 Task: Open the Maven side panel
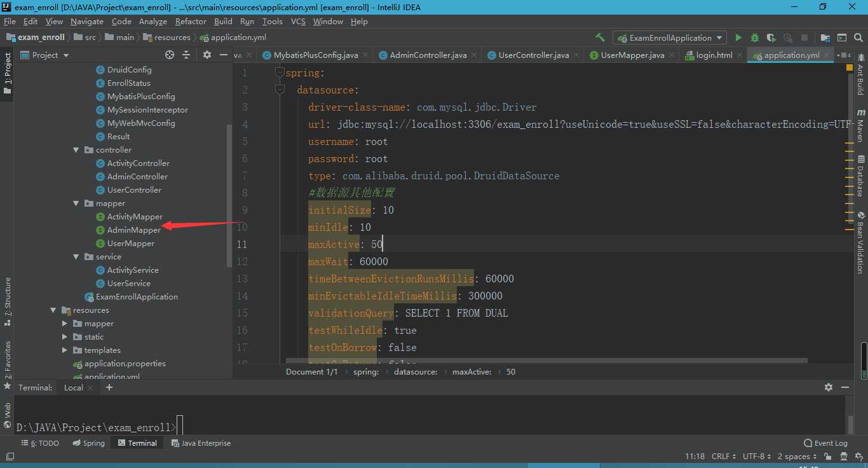coord(860,124)
